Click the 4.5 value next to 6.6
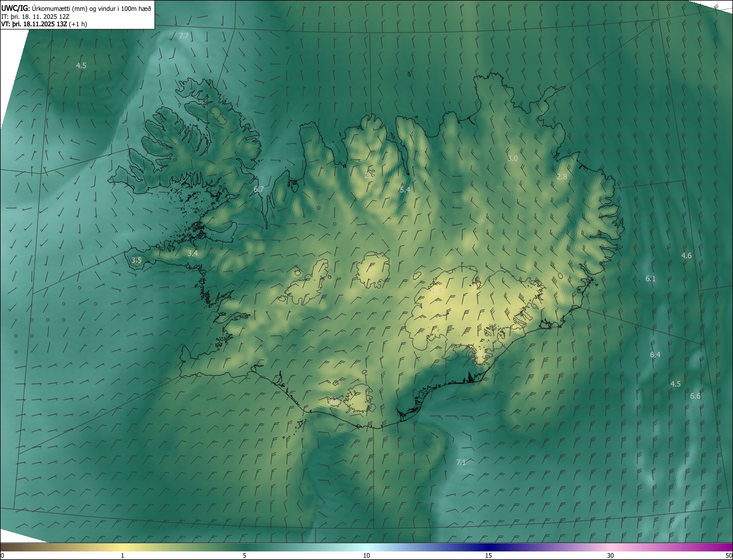The height and width of the screenshot is (560, 733). pyautogui.click(x=676, y=384)
